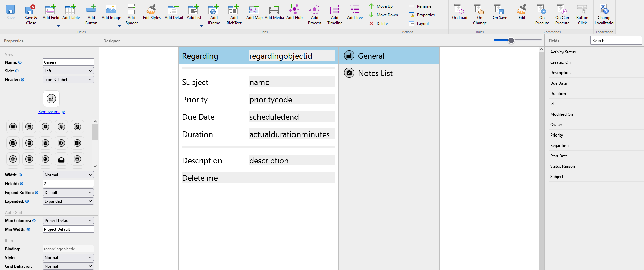This screenshot has width=644, height=270.
Task: Open the Max Columns dropdown
Action: 68,221
